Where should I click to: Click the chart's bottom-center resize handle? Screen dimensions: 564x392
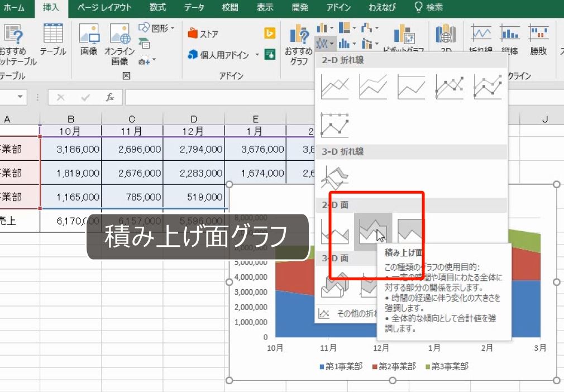(393, 380)
